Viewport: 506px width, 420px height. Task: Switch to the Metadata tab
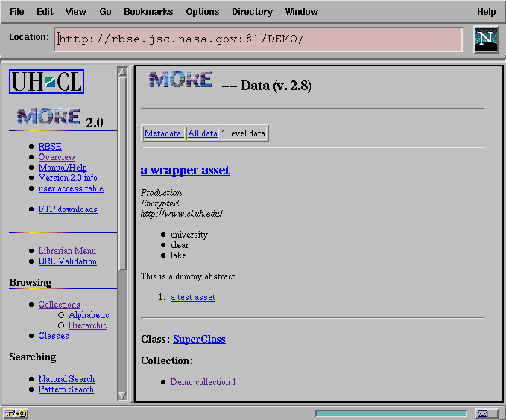pos(163,133)
